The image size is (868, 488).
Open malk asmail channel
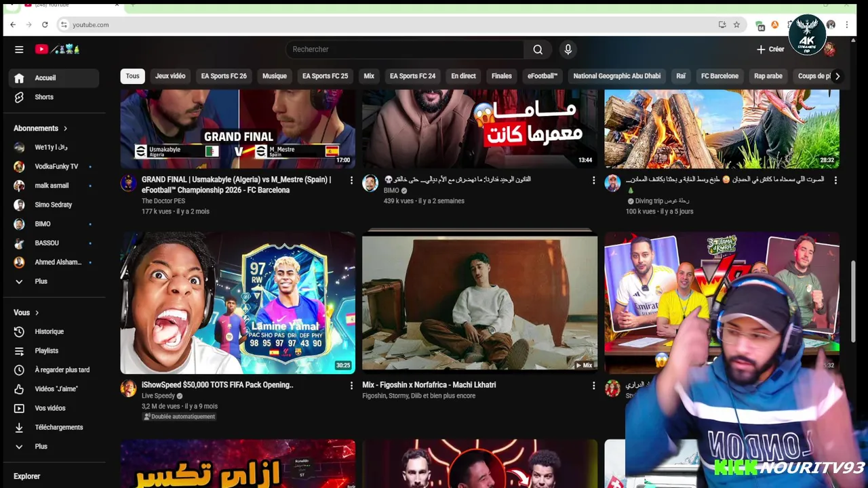click(54, 186)
